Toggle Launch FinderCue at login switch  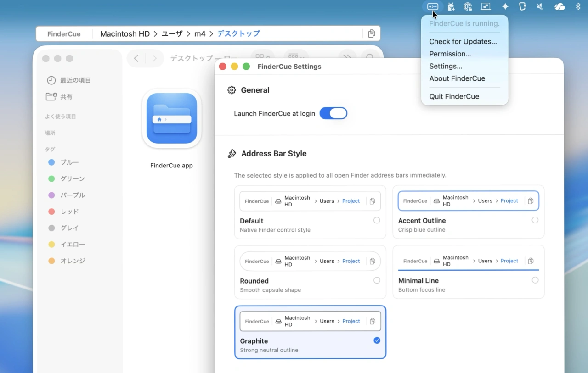pos(334,113)
